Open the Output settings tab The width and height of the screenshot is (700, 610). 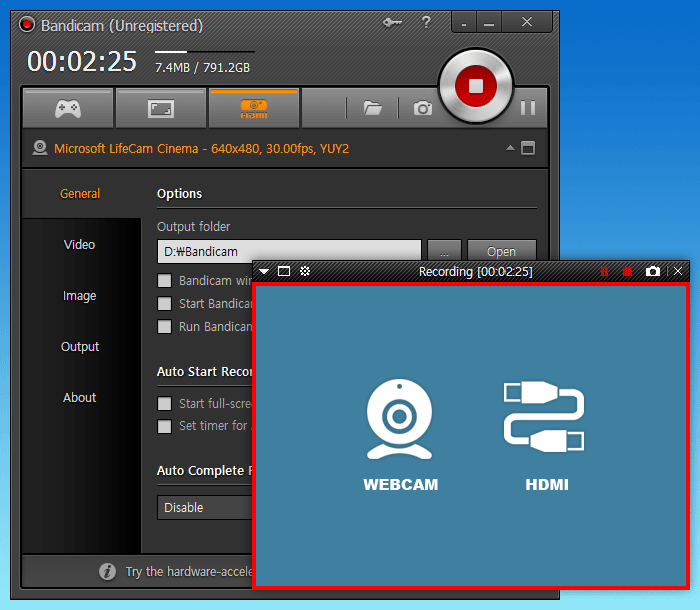pyautogui.click(x=80, y=347)
